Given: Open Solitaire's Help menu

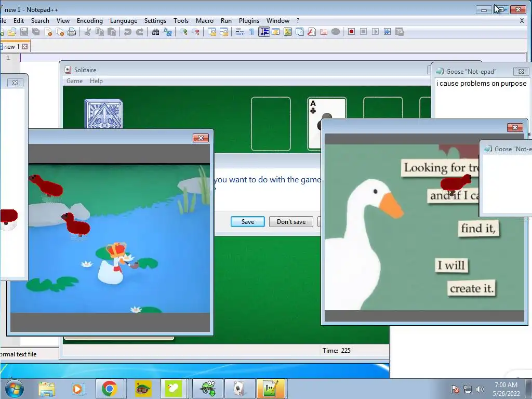Looking at the screenshot, I should click(x=96, y=81).
